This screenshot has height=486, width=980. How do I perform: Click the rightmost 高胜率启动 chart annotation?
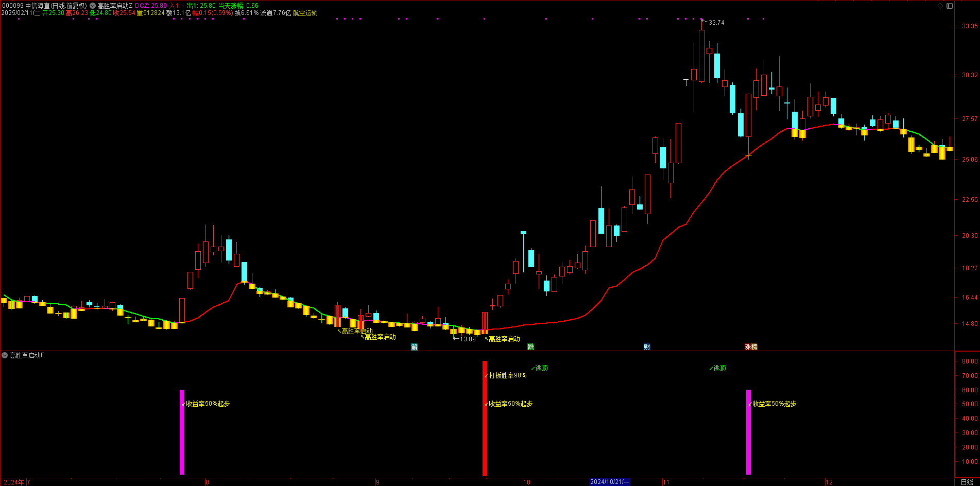click(x=504, y=339)
